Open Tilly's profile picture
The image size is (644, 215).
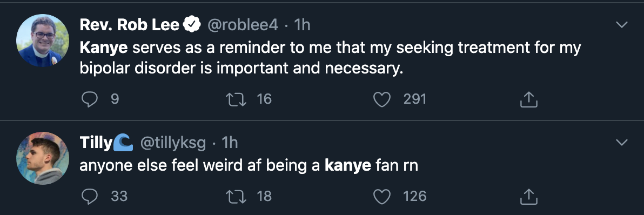[x=43, y=158]
